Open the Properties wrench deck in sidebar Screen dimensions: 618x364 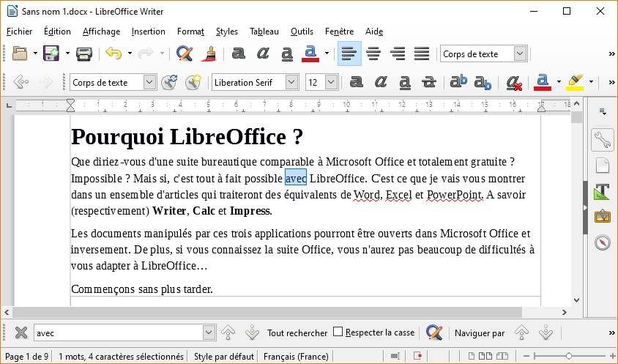pyautogui.click(x=602, y=140)
